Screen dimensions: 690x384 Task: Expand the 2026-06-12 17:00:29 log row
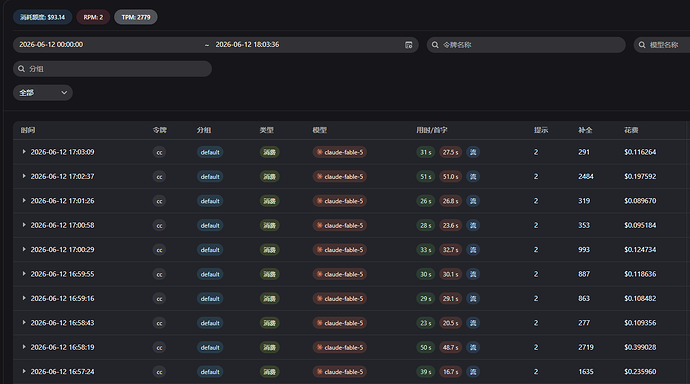tap(24, 249)
